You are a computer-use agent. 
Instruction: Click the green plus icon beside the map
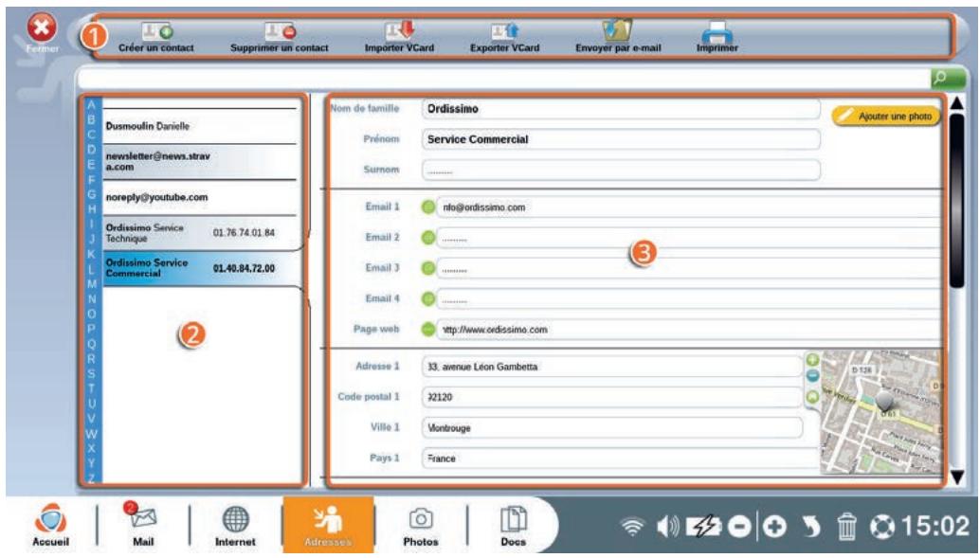812,360
